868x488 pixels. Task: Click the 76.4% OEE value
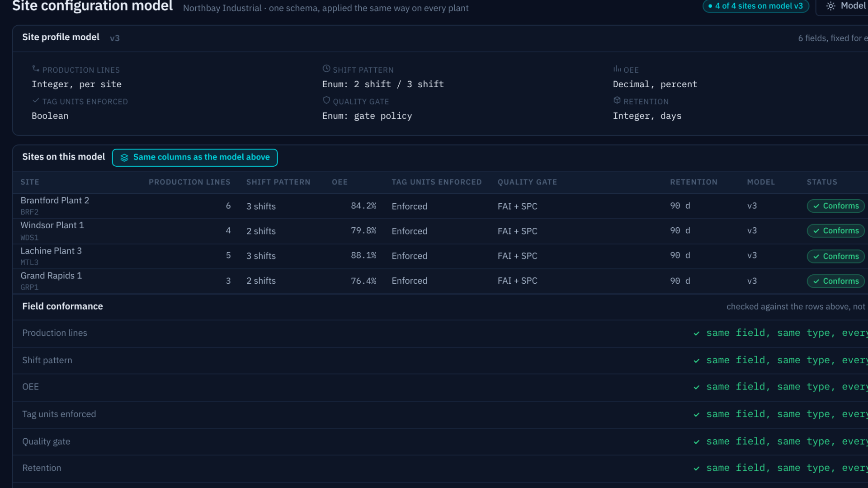363,281
